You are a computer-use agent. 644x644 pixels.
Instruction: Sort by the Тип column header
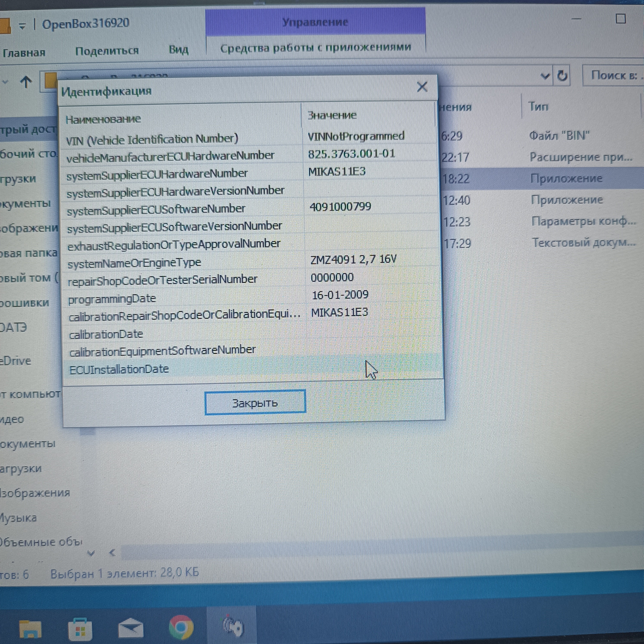click(538, 106)
